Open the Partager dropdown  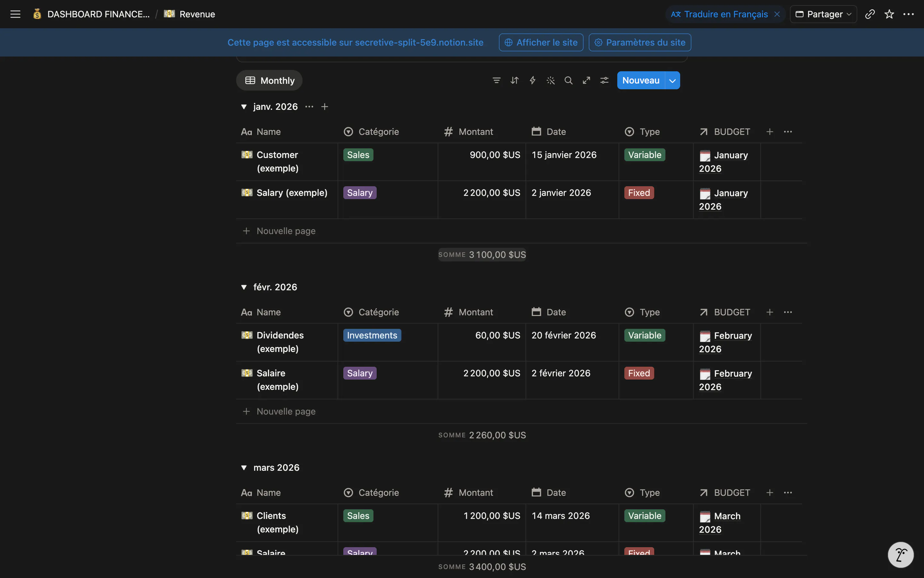tap(823, 14)
